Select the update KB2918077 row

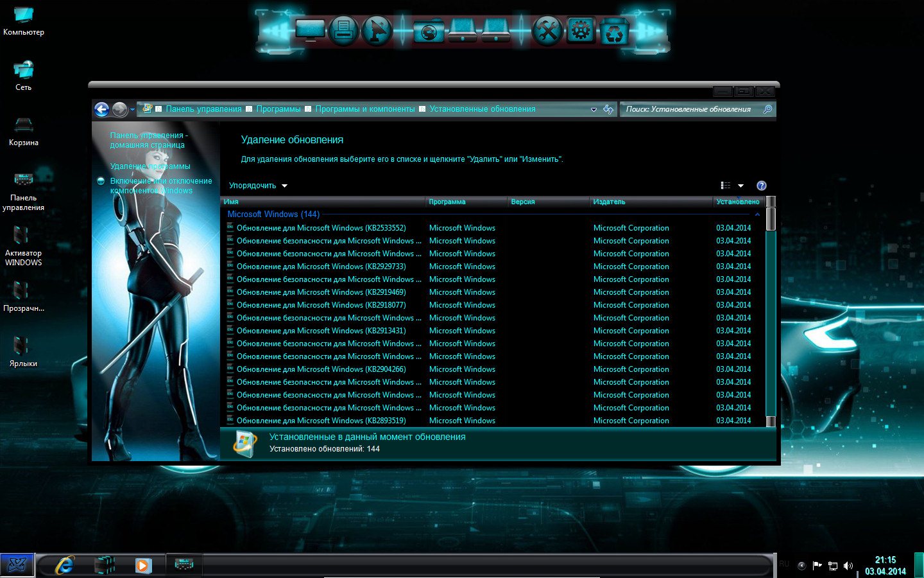point(494,305)
